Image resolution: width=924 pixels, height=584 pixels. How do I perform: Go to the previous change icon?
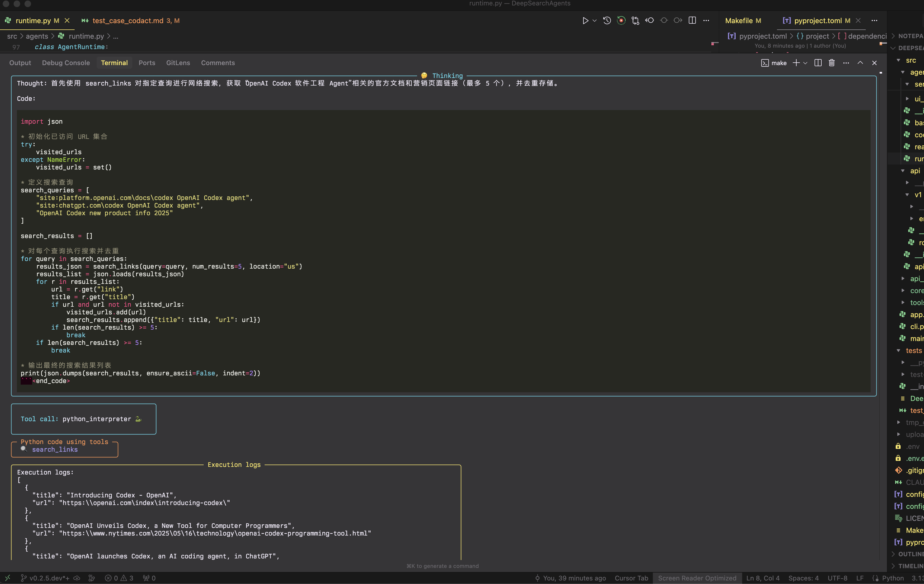(650, 21)
